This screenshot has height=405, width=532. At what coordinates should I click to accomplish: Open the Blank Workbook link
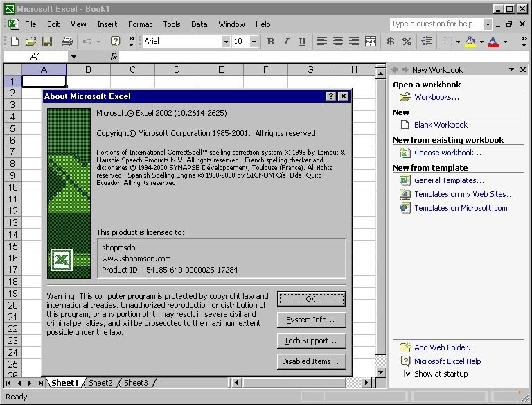(441, 125)
